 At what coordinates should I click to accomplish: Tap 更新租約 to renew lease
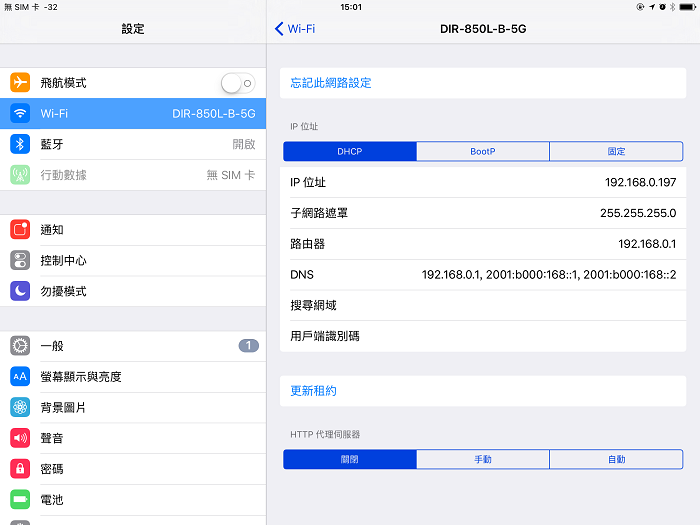pyautogui.click(x=314, y=391)
